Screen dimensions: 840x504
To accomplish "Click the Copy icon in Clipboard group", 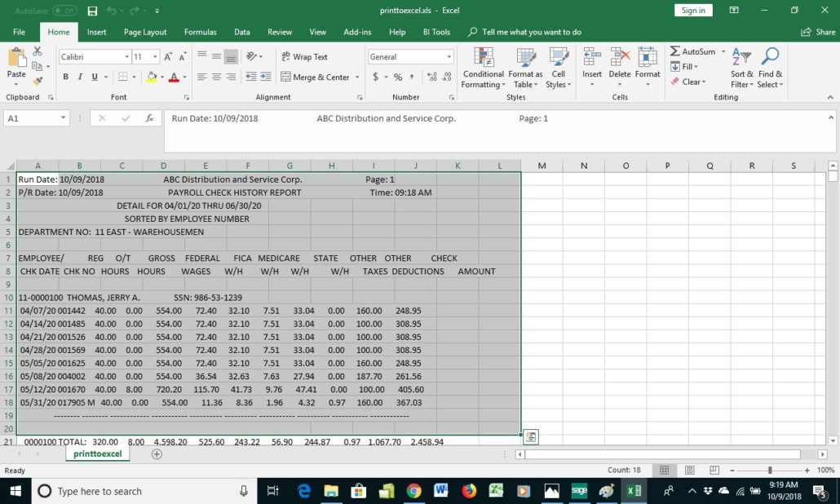I will [37, 66].
